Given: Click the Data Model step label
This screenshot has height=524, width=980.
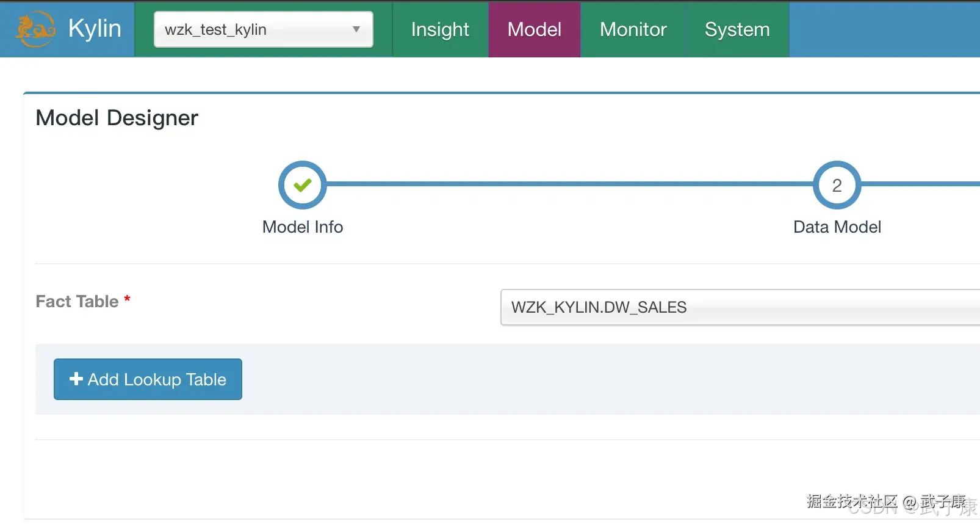Looking at the screenshot, I should click(837, 227).
